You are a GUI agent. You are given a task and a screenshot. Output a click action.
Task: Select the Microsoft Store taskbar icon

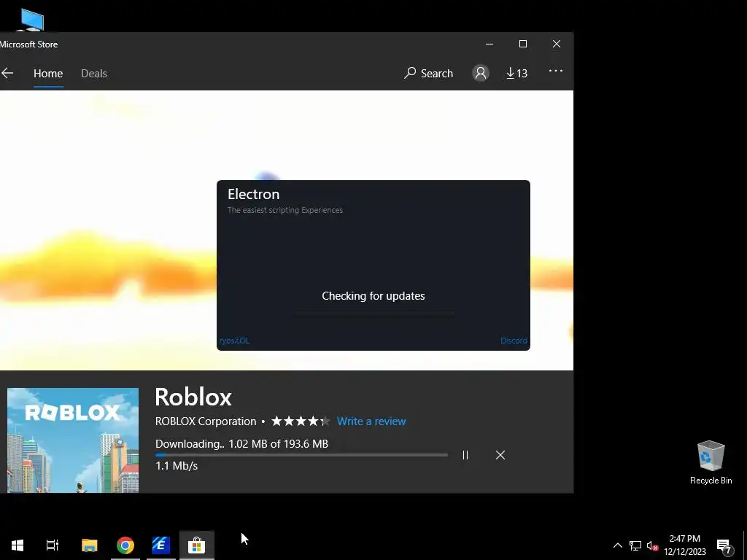tap(197, 545)
